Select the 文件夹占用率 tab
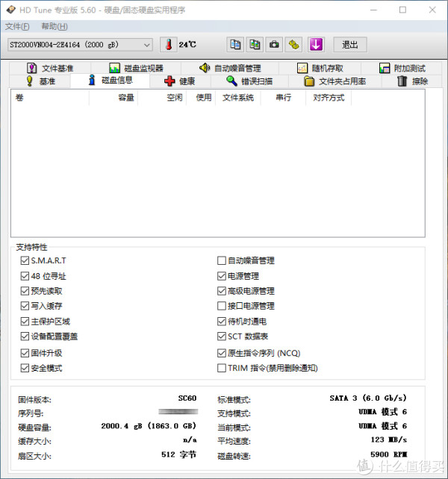This screenshot has width=448, height=479. point(335,81)
